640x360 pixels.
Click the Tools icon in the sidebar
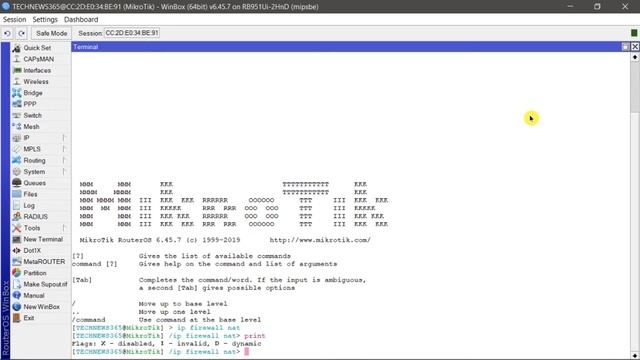point(17,228)
